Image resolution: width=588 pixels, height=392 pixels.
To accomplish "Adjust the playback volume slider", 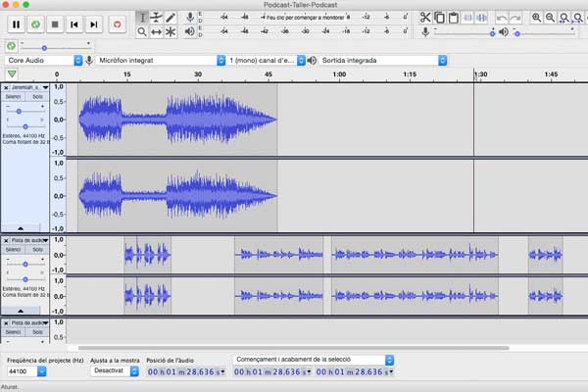I will tap(544, 33).
